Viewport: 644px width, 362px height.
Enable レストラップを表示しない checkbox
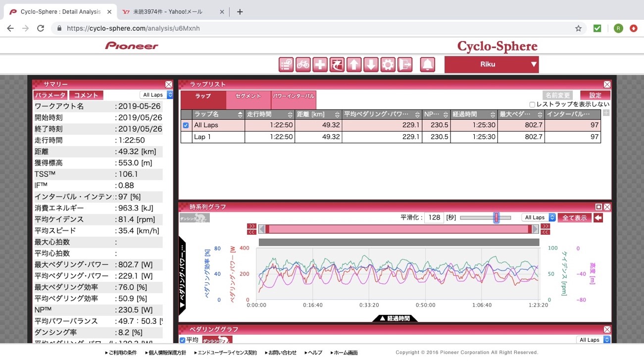[532, 104]
